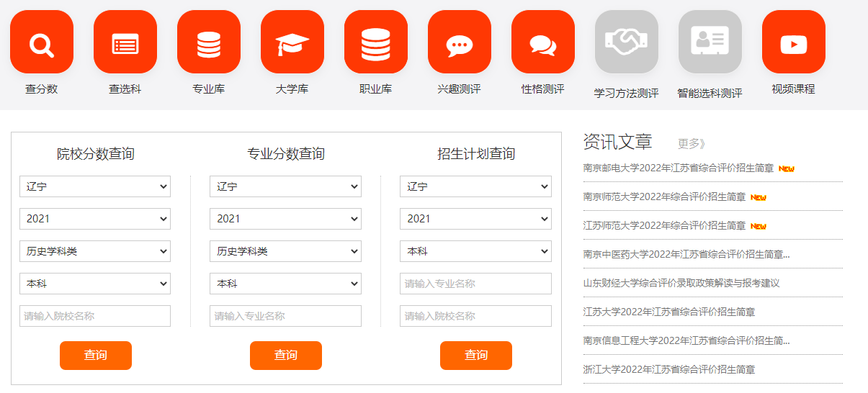The height and width of the screenshot is (393, 868).
Task: Open the 专业库 database icon
Action: (209, 42)
